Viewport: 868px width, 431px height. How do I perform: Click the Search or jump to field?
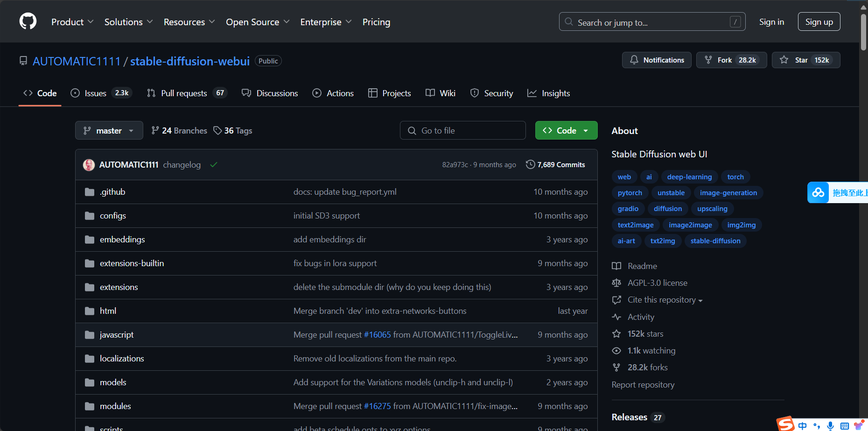point(652,21)
